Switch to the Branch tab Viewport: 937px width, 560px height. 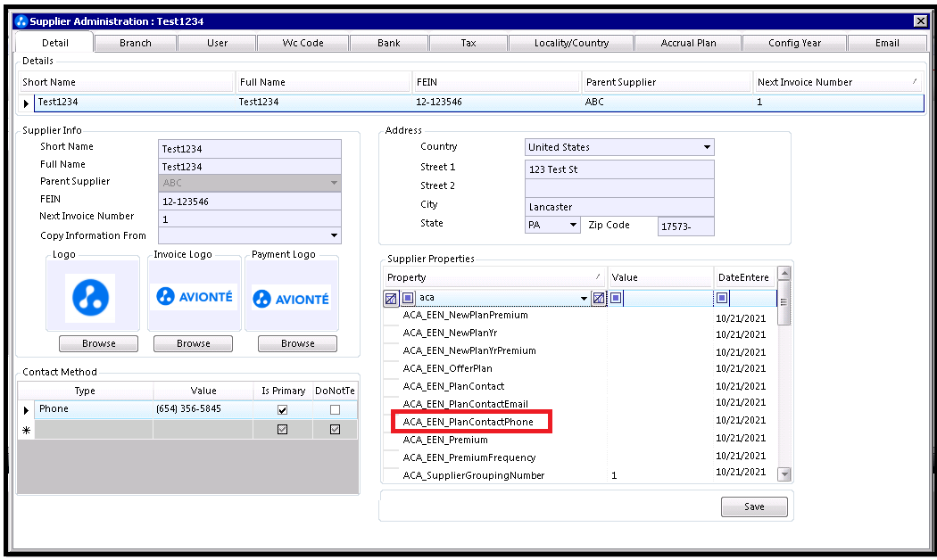135,43
